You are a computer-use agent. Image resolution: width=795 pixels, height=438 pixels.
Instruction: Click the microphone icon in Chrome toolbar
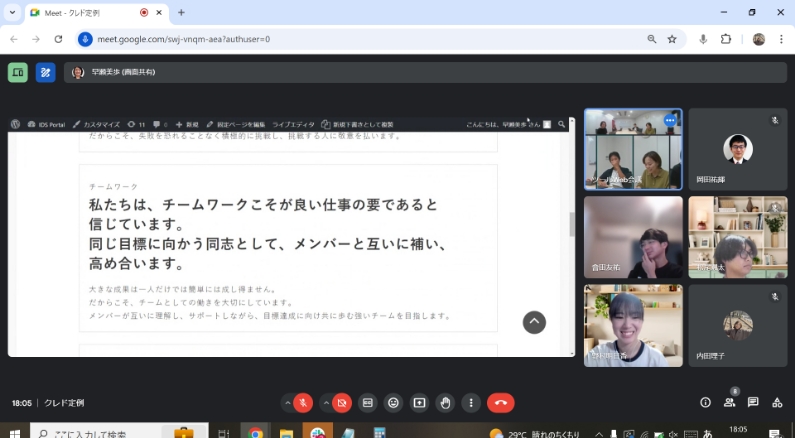click(703, 39)
